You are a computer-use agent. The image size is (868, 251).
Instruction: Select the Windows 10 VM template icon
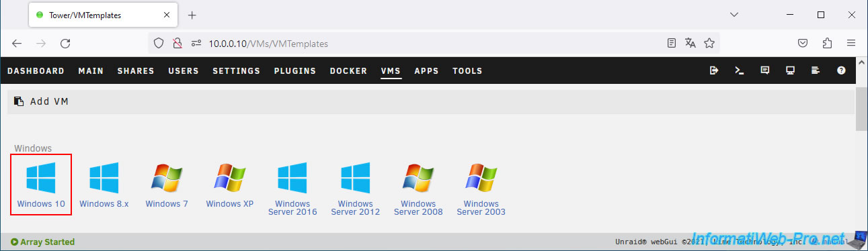41,178
